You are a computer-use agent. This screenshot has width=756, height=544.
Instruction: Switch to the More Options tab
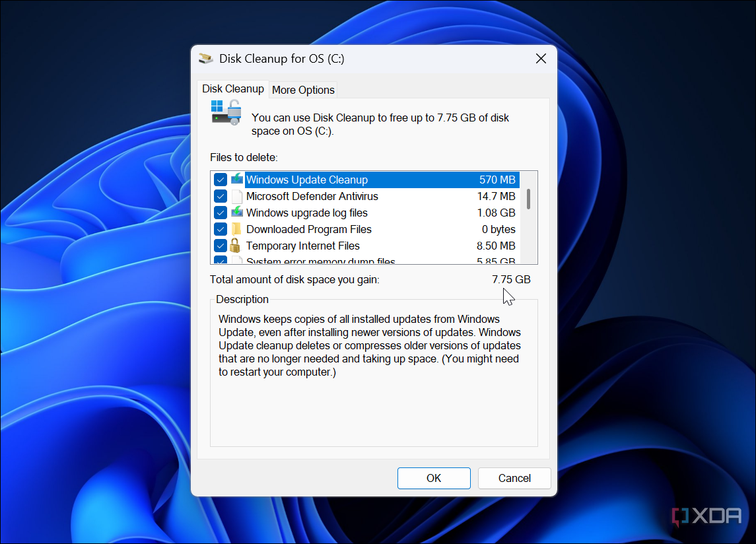pyautogui.click(x=303, y=90)
